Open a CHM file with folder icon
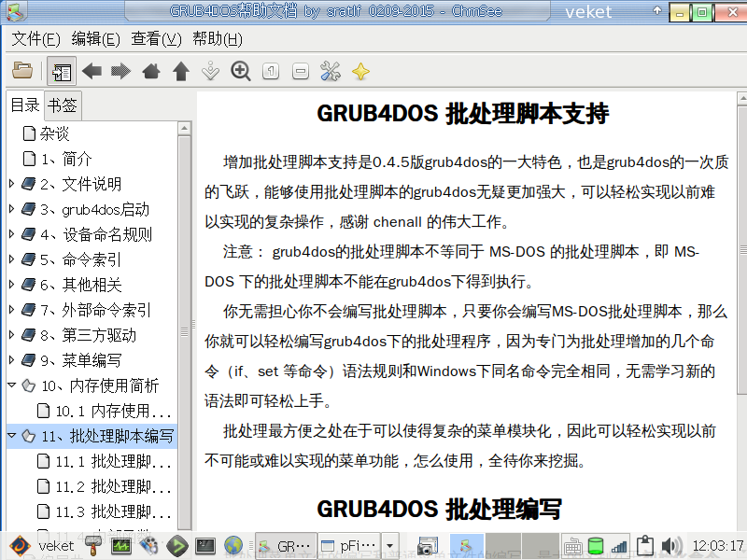 pyautogui.click(x=22, y=71)
